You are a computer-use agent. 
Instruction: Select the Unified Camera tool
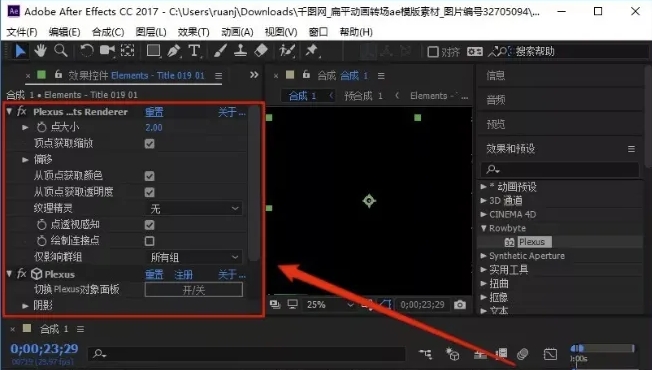point(107,51)
